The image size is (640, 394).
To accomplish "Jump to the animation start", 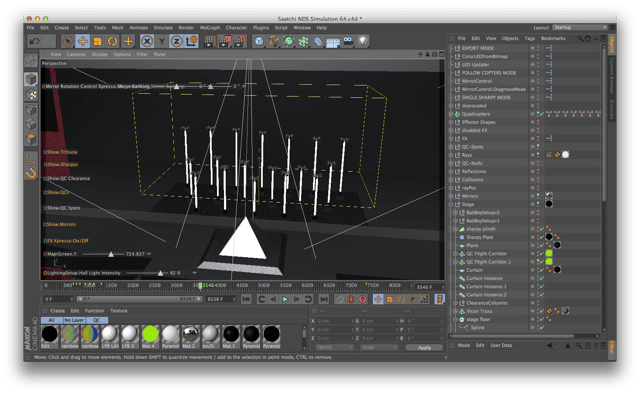I will (246, 299).
